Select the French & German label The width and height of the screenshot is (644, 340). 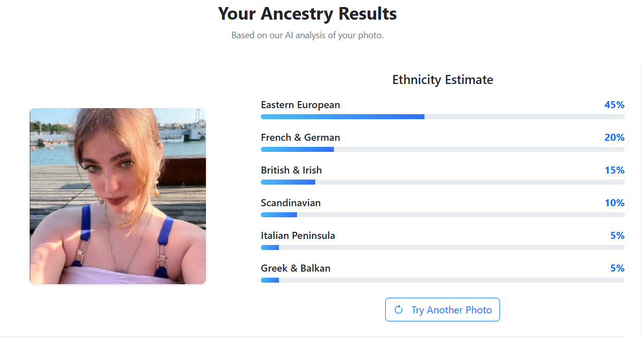coord(300,137)
